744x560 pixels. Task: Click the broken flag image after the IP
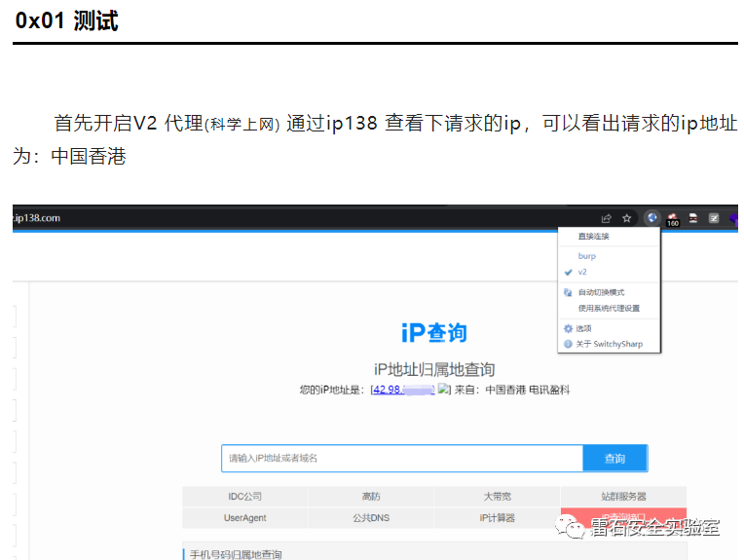click(x=443, y=390)
